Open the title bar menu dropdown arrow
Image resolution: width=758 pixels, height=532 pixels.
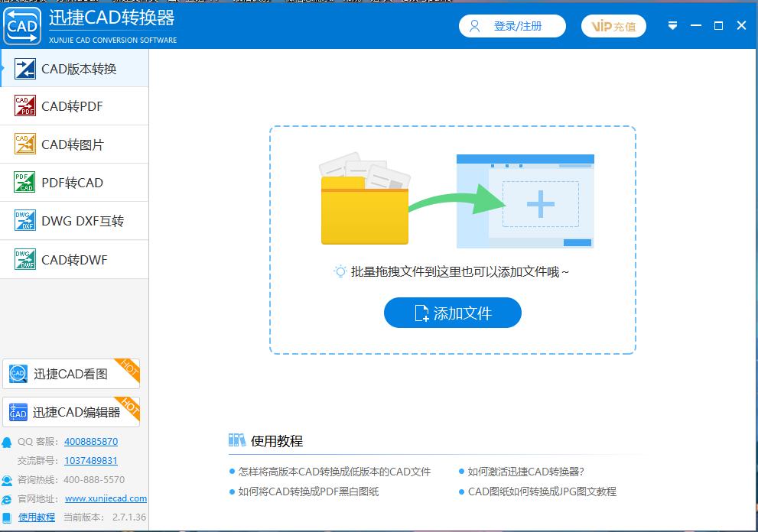pos(672,25)
